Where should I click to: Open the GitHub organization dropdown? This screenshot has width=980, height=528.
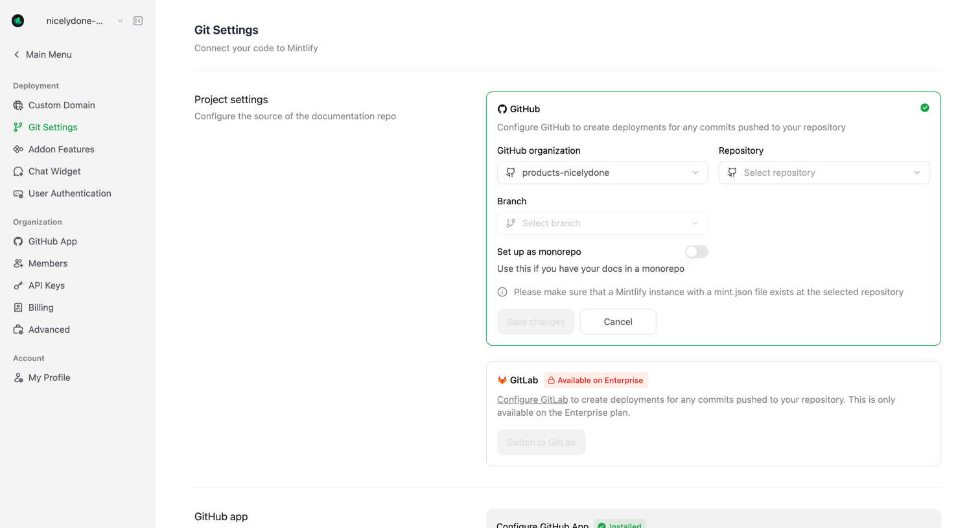pos(603,173)
